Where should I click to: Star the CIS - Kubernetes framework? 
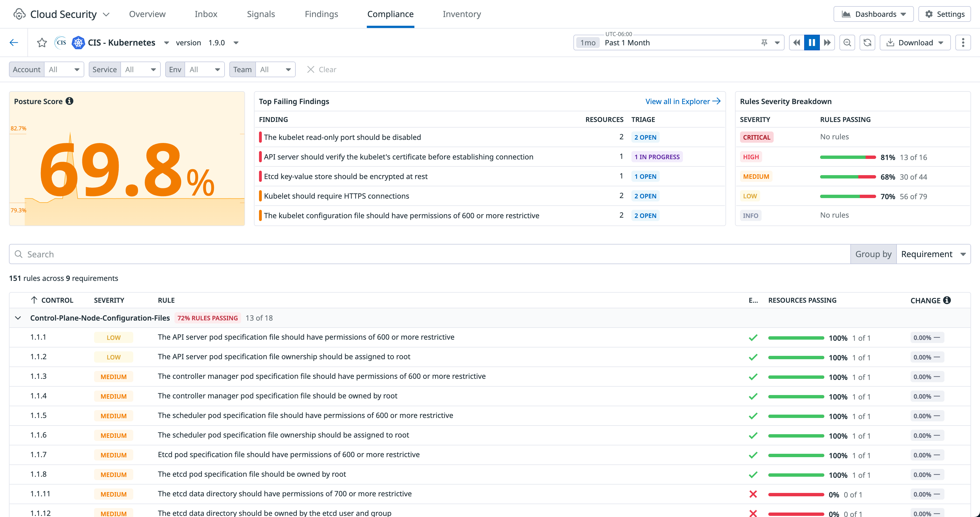(42, 43)
